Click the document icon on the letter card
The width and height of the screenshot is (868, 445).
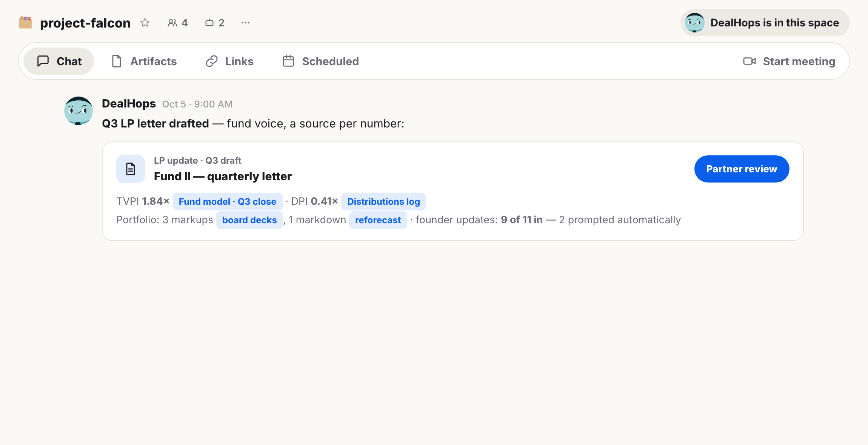(131, 169)
